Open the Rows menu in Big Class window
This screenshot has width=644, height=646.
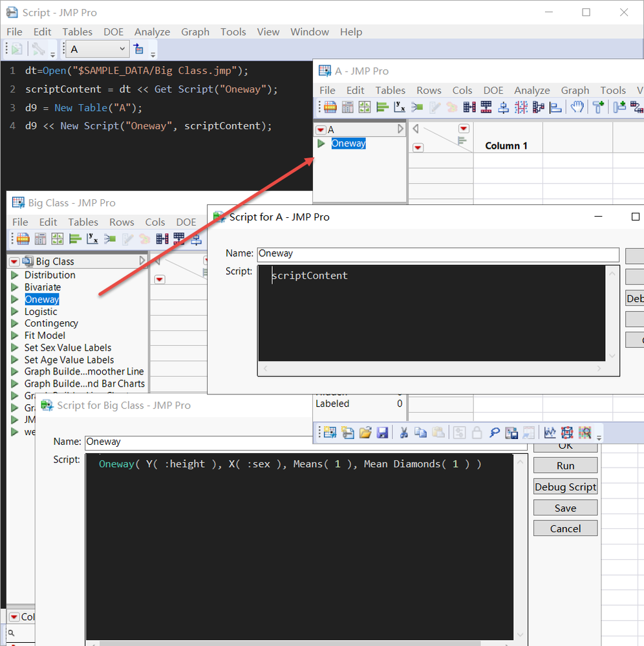pyautogui.click(x=122, y=222)
